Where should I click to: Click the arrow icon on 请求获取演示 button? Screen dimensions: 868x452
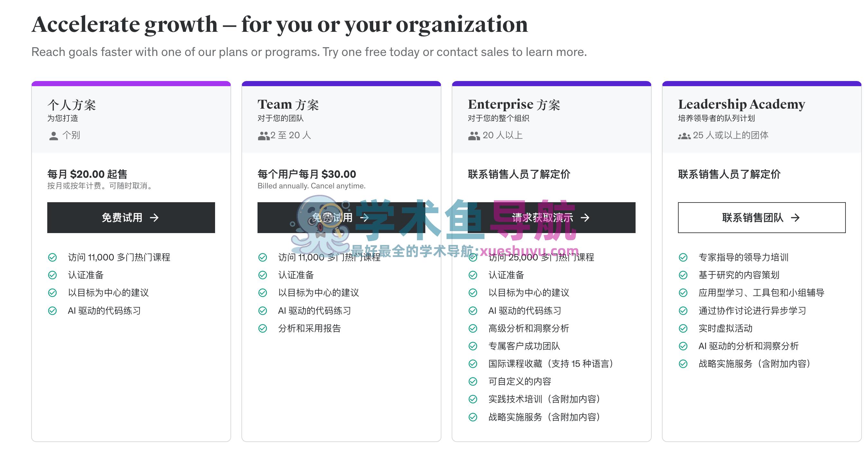(585, 218)
